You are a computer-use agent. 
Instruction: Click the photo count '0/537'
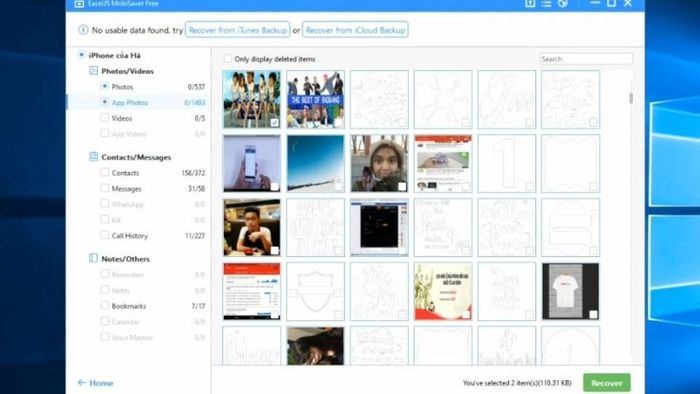196,87
